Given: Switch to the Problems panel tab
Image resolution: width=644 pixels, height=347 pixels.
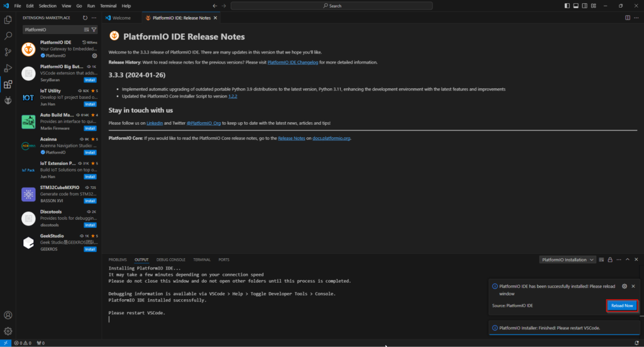Looking at the screenshot, I should click(118, 260).
